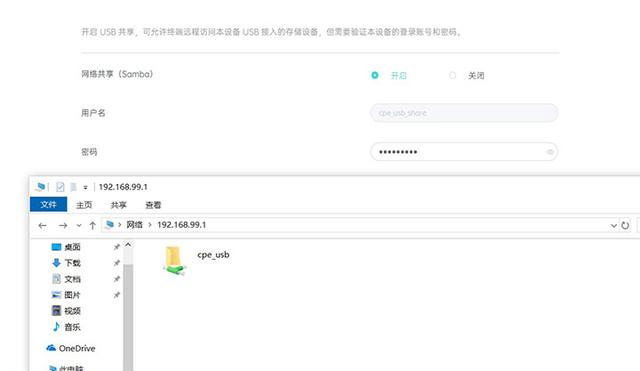Refresh the 192.168.99.1 folder view
The height and width of the screenshot is (371, 640).
(x=625, y=225)
